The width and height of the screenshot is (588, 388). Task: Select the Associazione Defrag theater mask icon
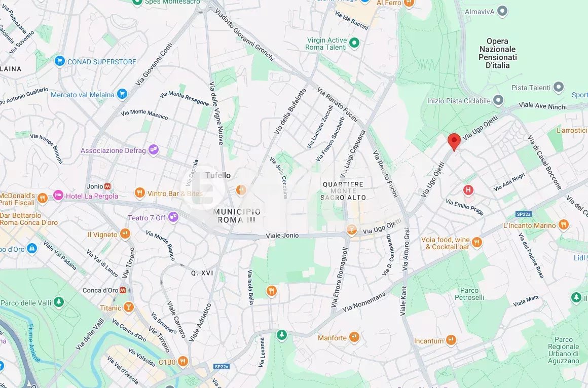[x=153, y=150]
